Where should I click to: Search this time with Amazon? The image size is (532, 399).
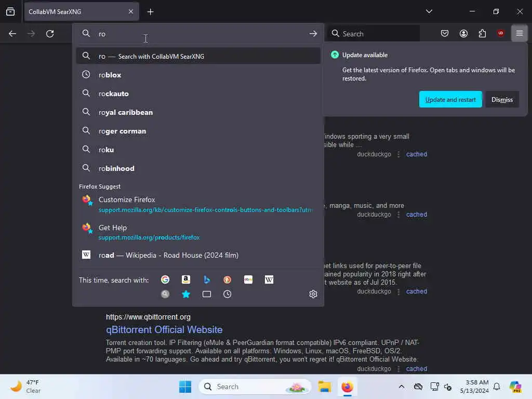tap(186, 280)
